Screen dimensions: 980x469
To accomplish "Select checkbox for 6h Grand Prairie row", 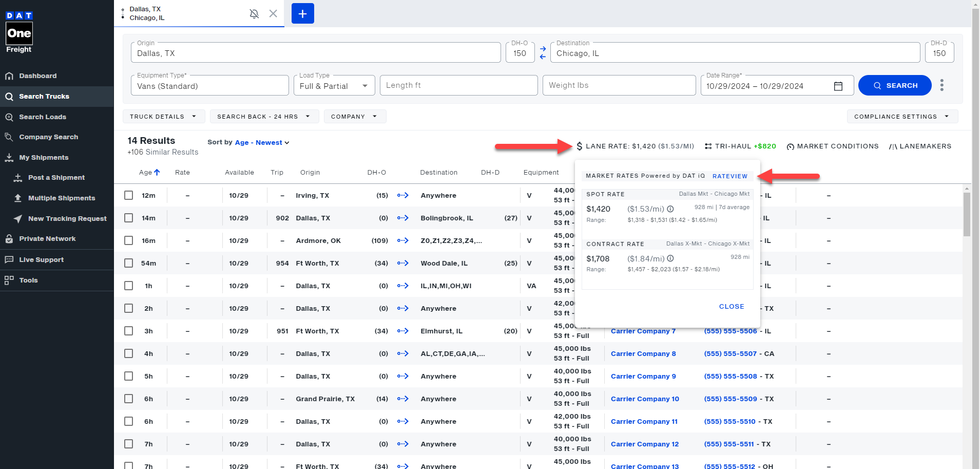I will [129, 399].
